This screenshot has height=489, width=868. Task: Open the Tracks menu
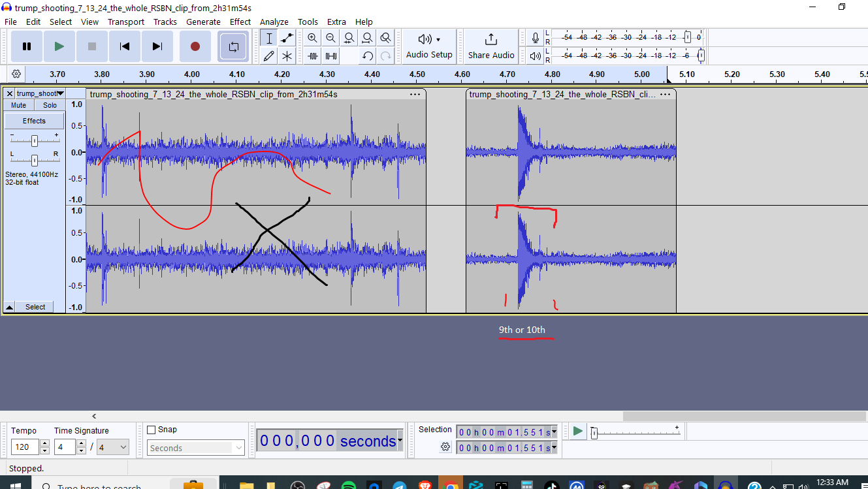coord(165,22)
